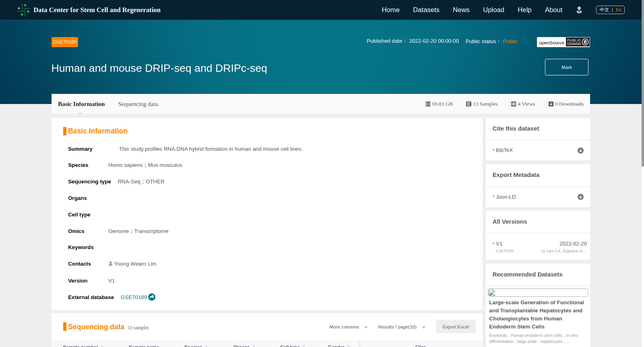
Task: Click the orange GSE70189 accession badge
Action: [65, 42]
